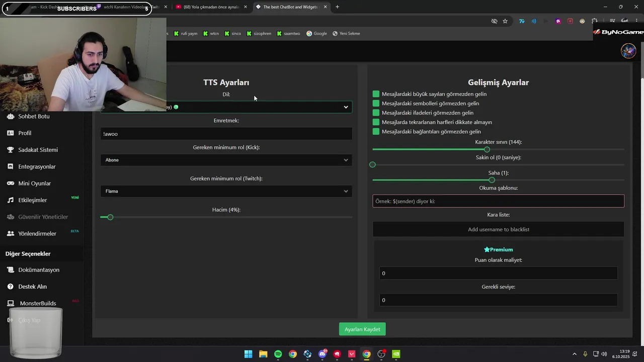The height and width of the screenshot is (362, 644).
Task: Click the Sohbet Botu robot icon
Action: pos(10,116)
